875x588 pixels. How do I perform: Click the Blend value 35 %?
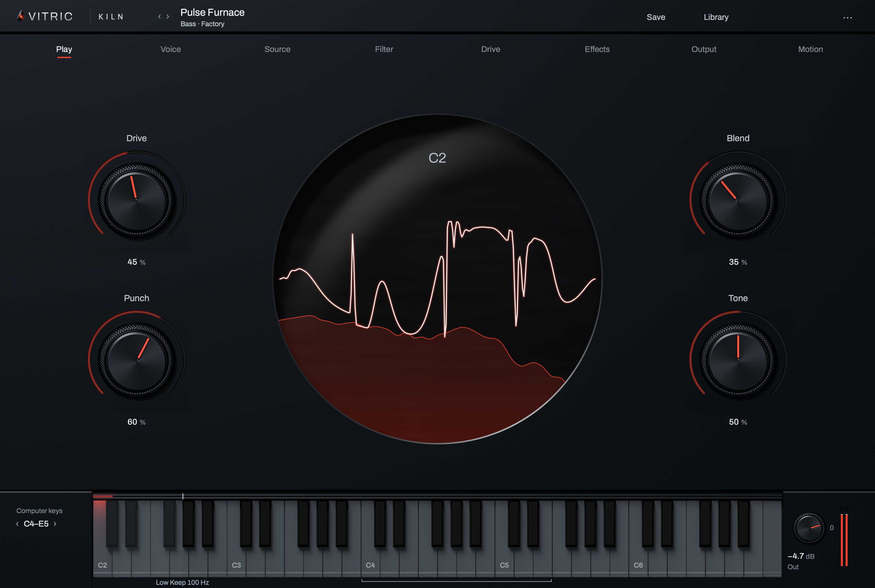point(738,262)
